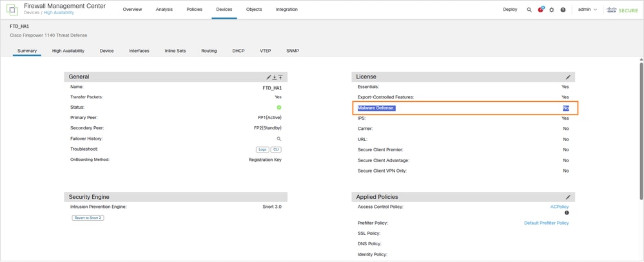The height and width of the screenshot is (262, 644).
Task: Open the Devices menu
Action: pyautogui.click(x=224, y=10)
